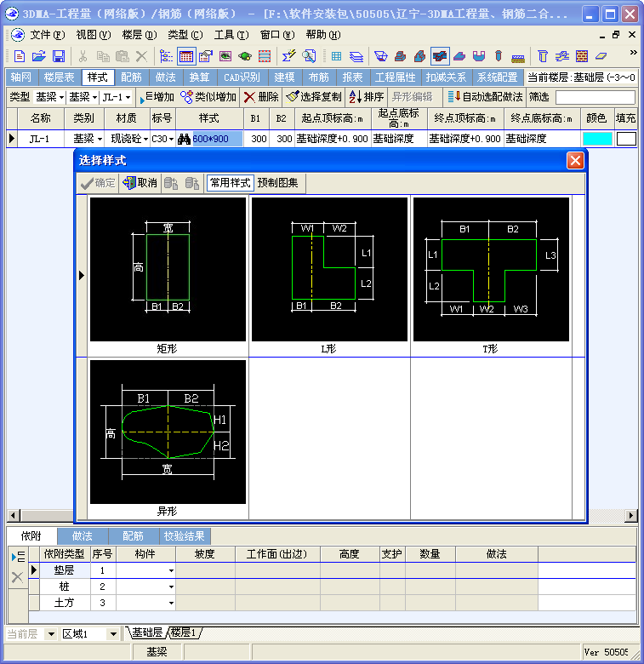This screenshot has height=664, width=644.
Task: Open the 帮助(H) menu
Action: [x=322, y=35]
